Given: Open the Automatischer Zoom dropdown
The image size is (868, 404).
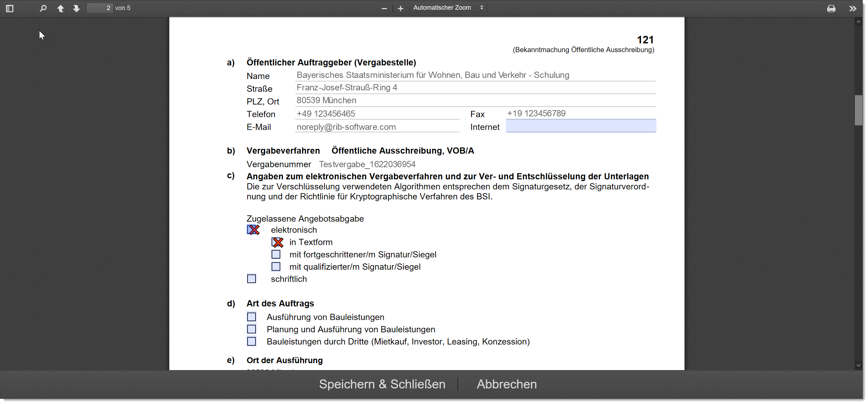Looking at the screenshot, I should click(x=448, y=8).
